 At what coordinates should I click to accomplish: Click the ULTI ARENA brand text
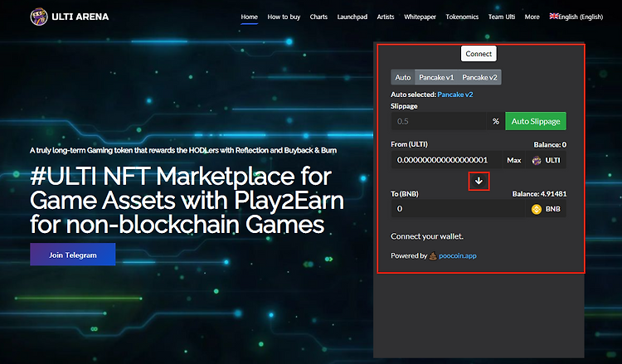[x=80, y=17]
